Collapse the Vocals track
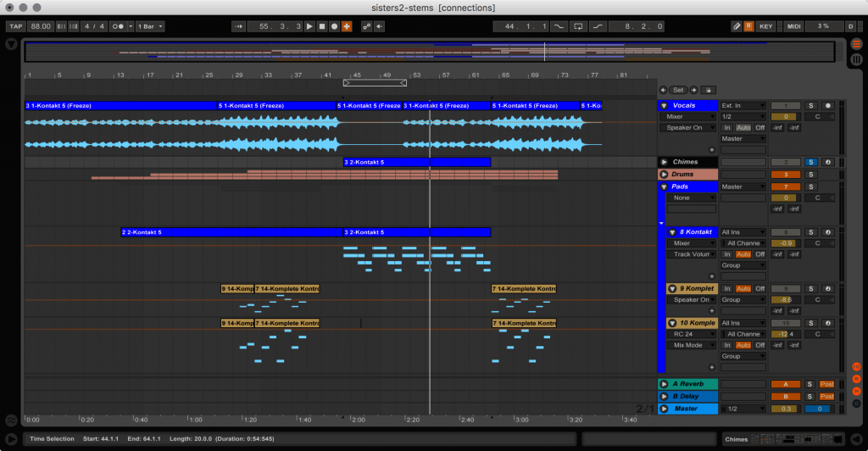 (665, 106)
